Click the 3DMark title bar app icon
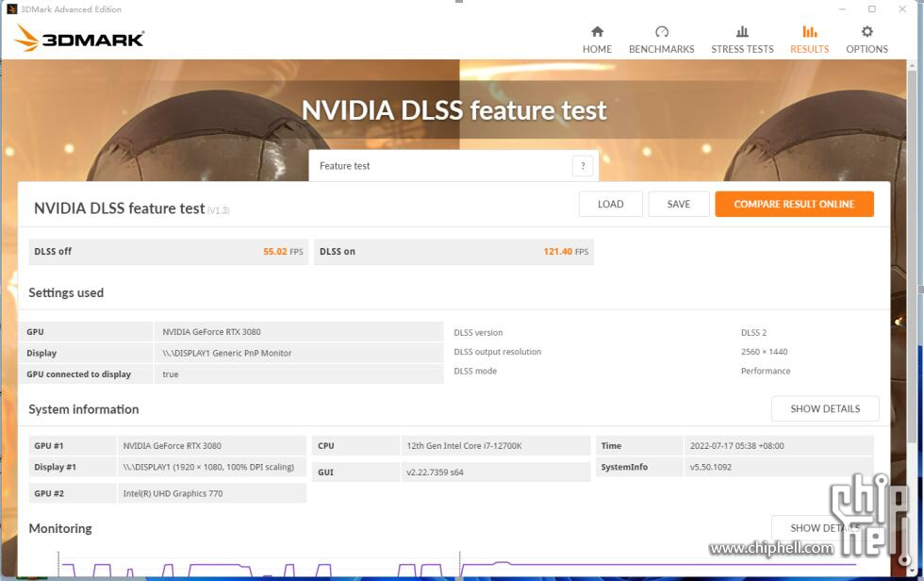Image resolution: width=924 pixels, height=581 pixels. (11, 8)
